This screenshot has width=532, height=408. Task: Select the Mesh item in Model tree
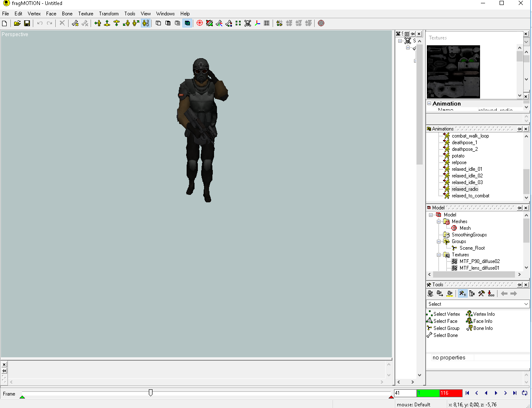click(x=465, y=228)
